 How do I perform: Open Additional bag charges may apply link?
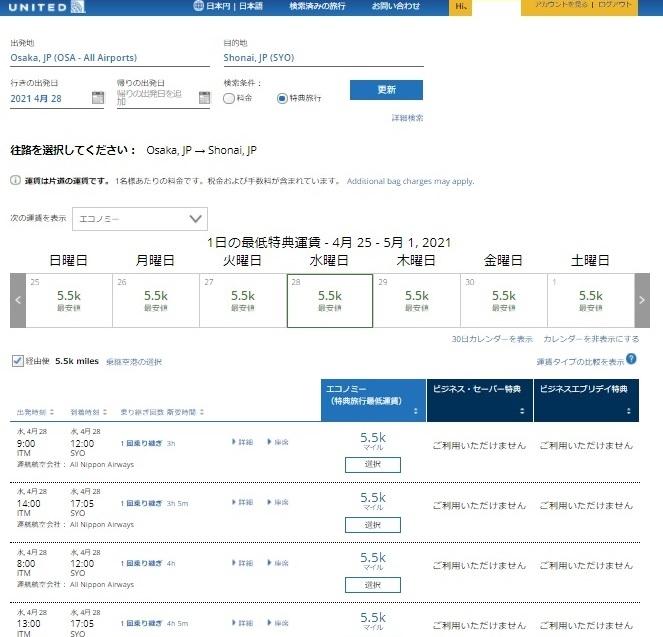411,181
